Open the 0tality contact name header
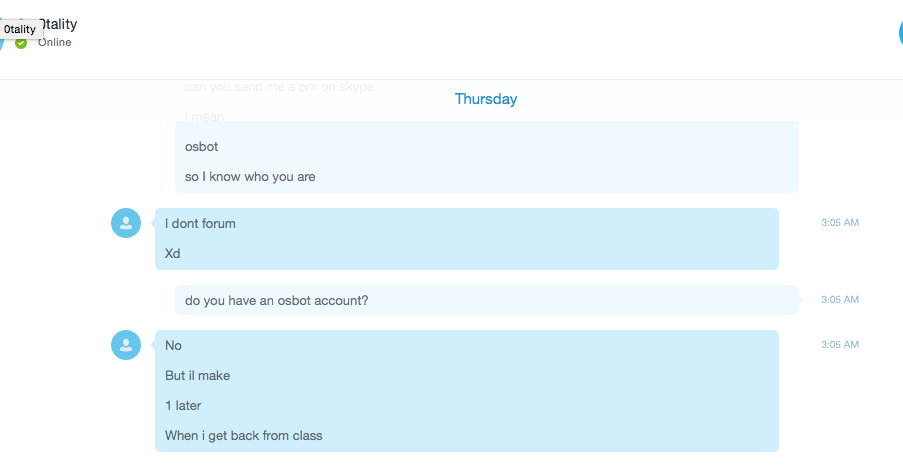 coord(59,24)
